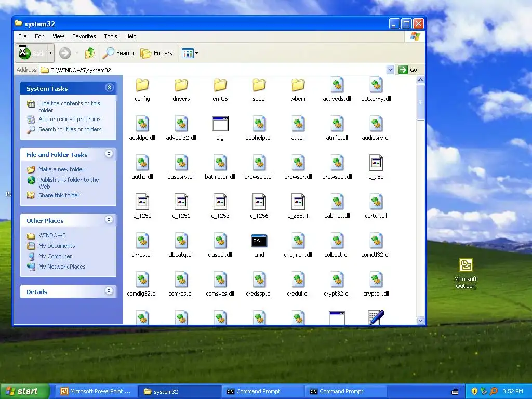Select the wbem folder icon
The width and height of the screenshot is (532, 399).
click(x=298, y=85)
